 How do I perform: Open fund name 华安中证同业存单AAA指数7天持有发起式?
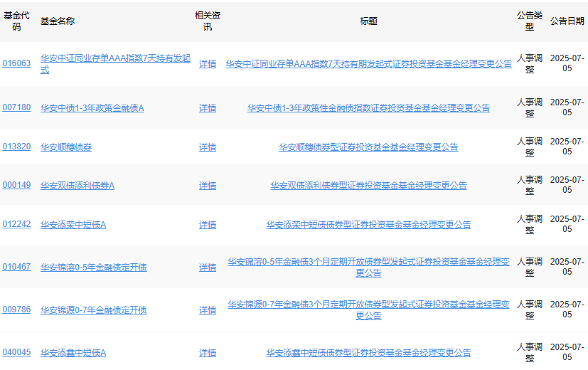115,64
